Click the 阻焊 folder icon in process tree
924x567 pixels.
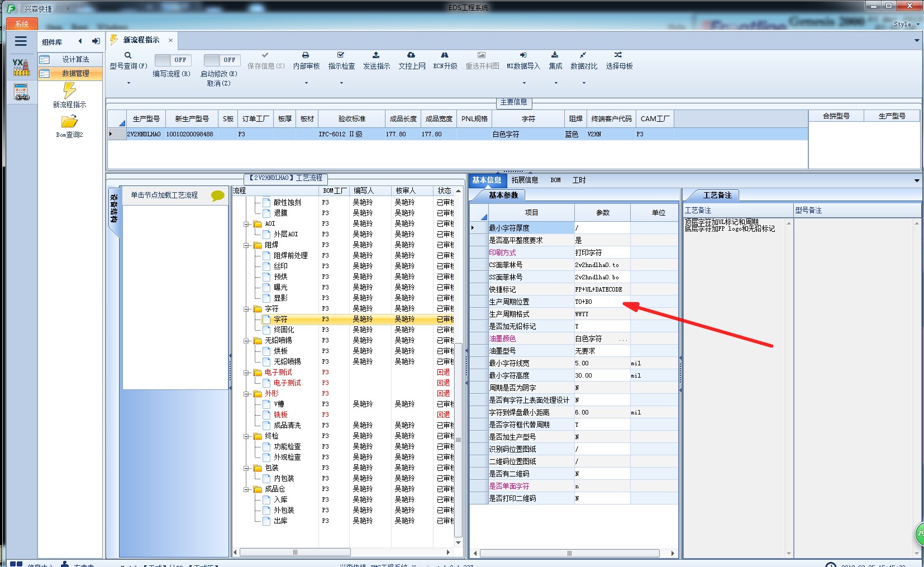coord(258,245)
